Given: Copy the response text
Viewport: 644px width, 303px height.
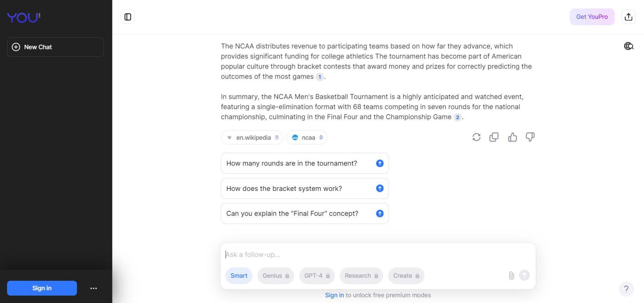Looking at the screenshot, I should click(x=494, y=137).
